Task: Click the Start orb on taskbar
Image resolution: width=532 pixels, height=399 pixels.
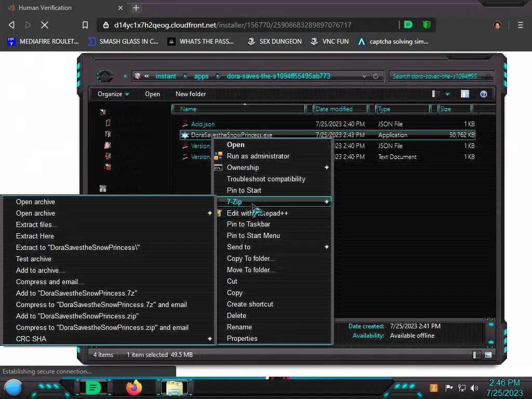Action: [14, 388]
